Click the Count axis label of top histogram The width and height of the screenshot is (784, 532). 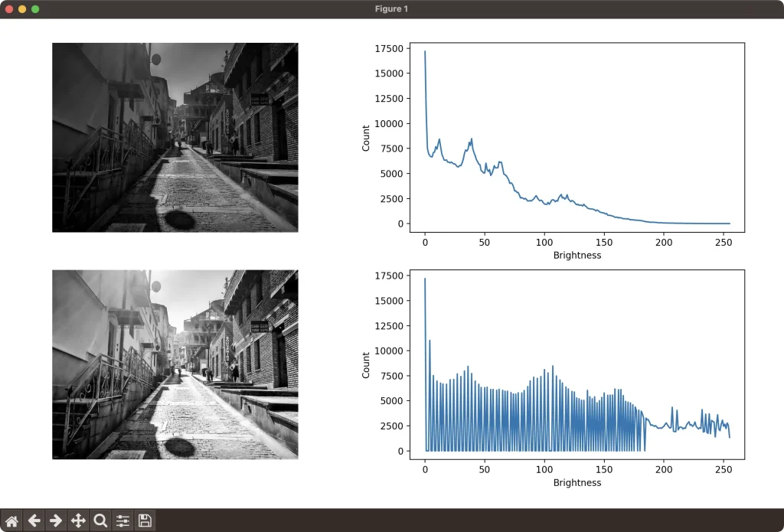click(366, 137)
